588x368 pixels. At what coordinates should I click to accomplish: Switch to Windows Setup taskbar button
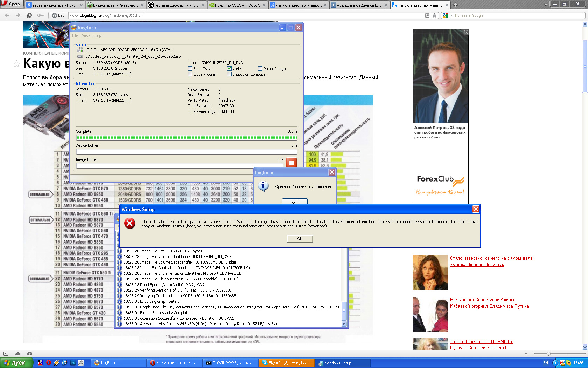point(343,363)
